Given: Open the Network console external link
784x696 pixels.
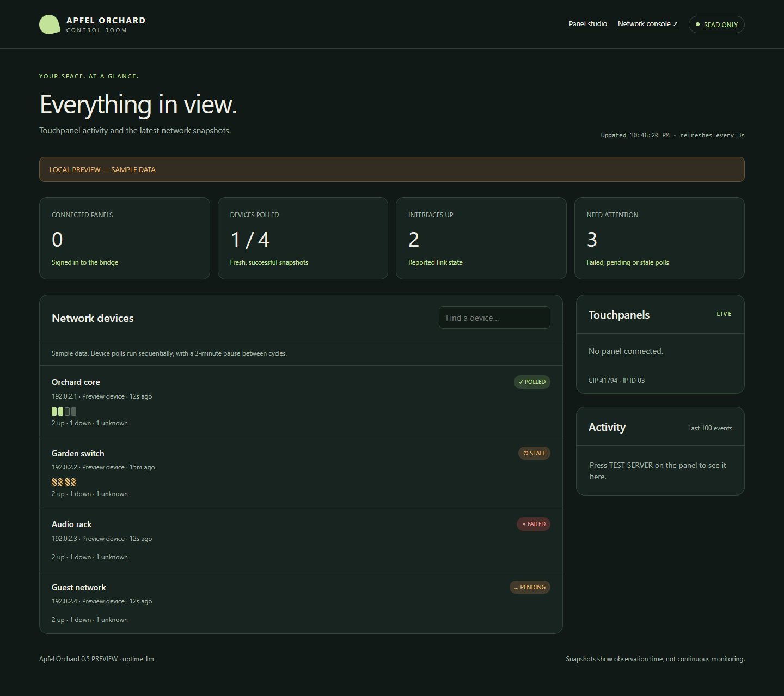Looking at the screenshot, I should pos(648,24).
